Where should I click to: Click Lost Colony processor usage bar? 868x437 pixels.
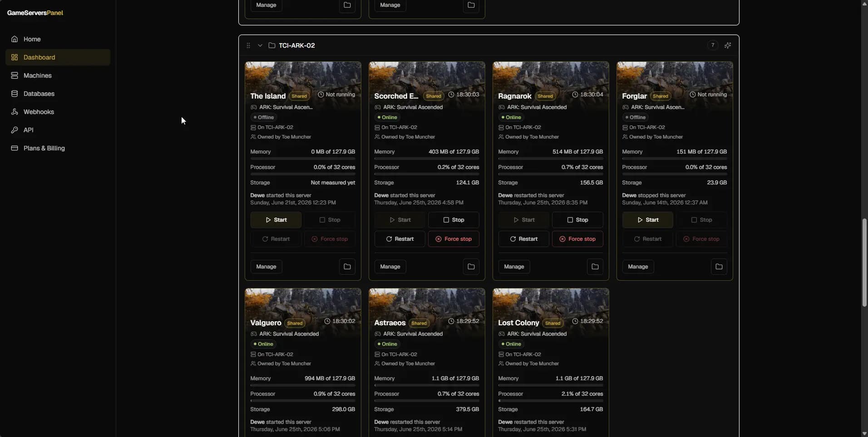tap(551, 401)
